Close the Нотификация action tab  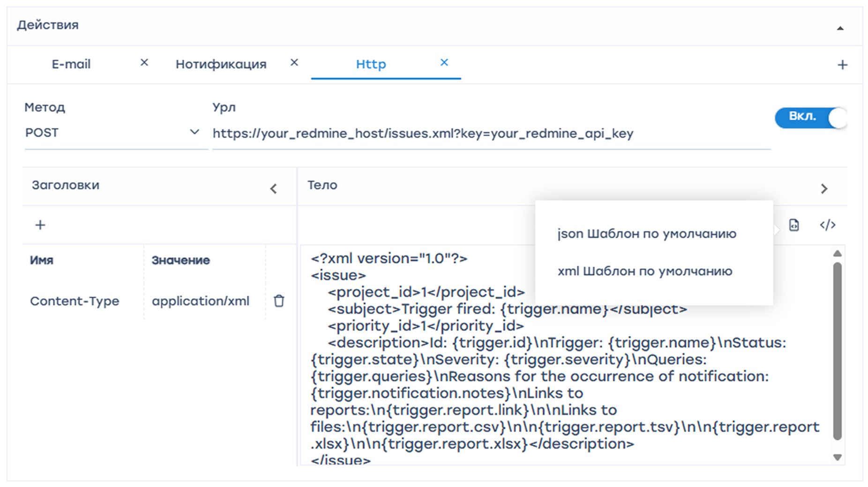pos(294,63)
